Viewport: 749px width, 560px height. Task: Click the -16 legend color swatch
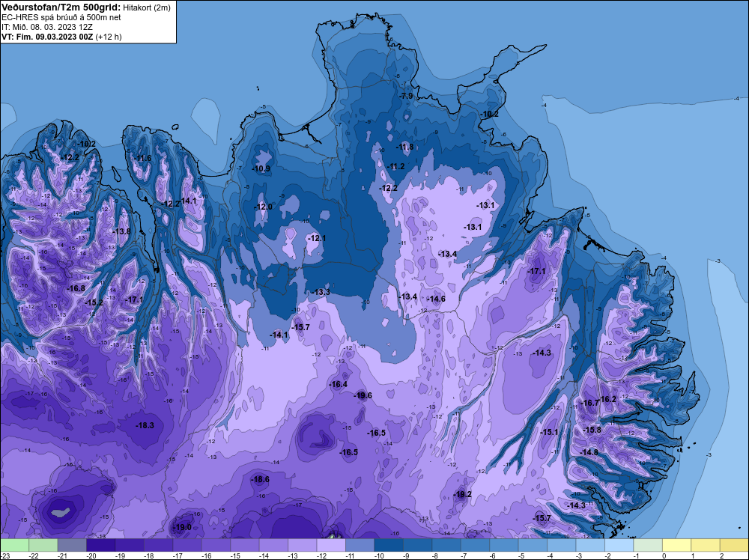pyautogui.click(x=216, y=545)
